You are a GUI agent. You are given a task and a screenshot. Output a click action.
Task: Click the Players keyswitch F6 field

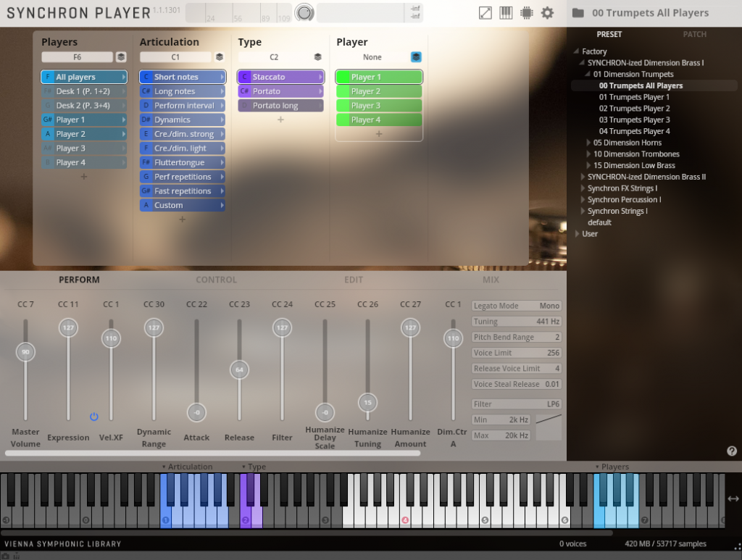pos(77,57)
